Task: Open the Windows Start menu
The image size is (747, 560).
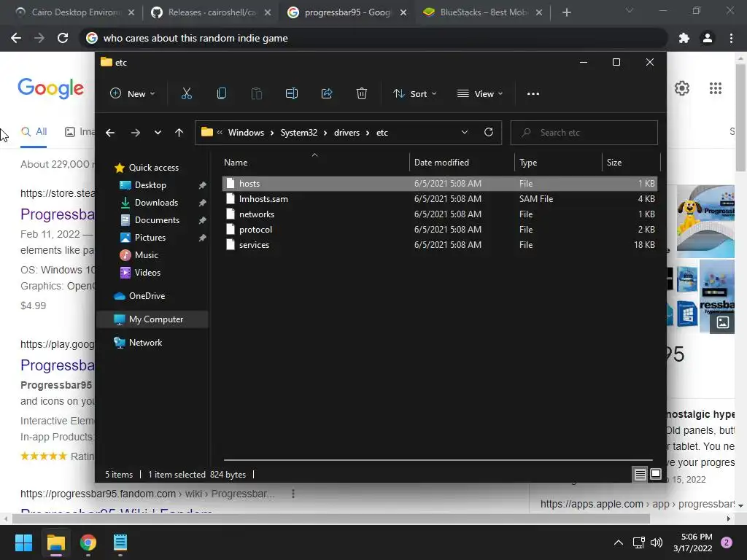Action: (x=23, y=542)
